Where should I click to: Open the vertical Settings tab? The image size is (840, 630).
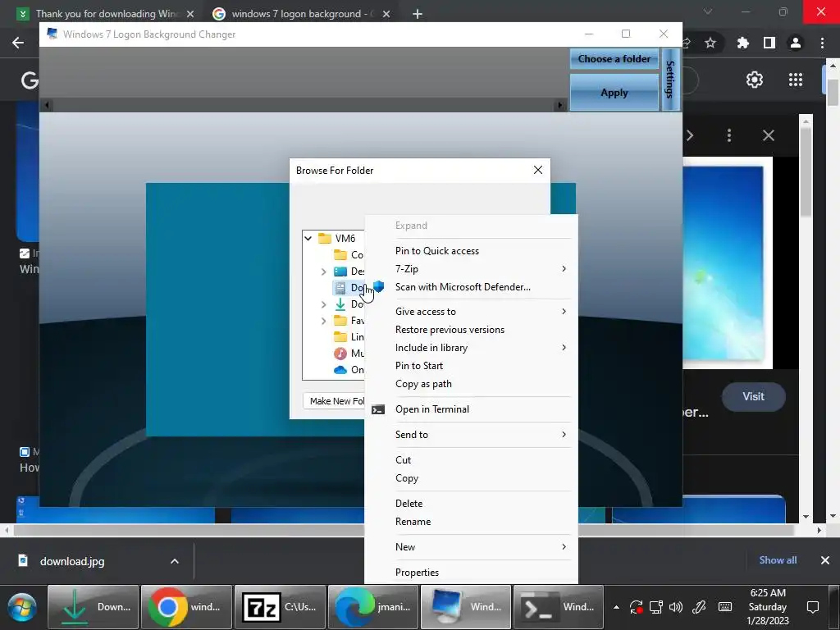pyautogui.click(x=670, y=80)
